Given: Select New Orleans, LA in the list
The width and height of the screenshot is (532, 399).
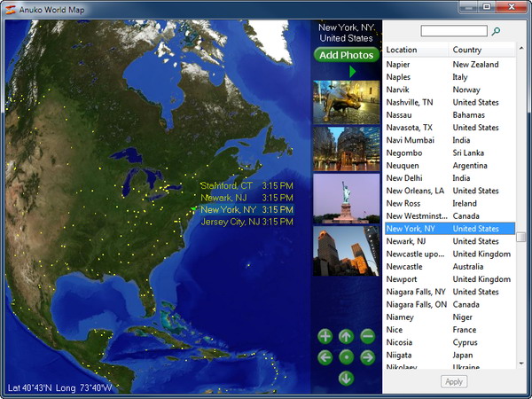Looking at the screenshot, I should 450,191.
